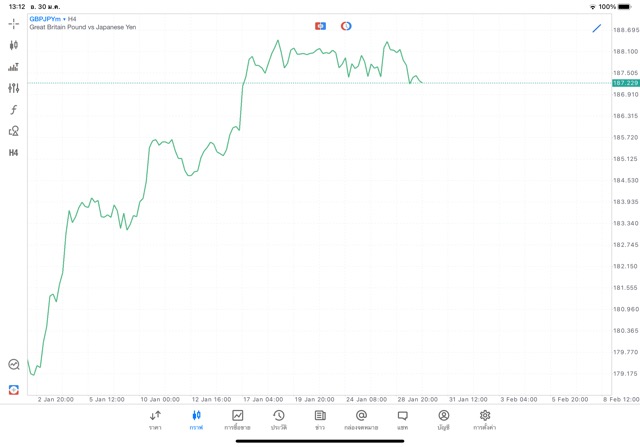This screenshot has width=640, height=447.
Task: Tap the blue trend line draw icon
Action: click(x=597, y=28)
